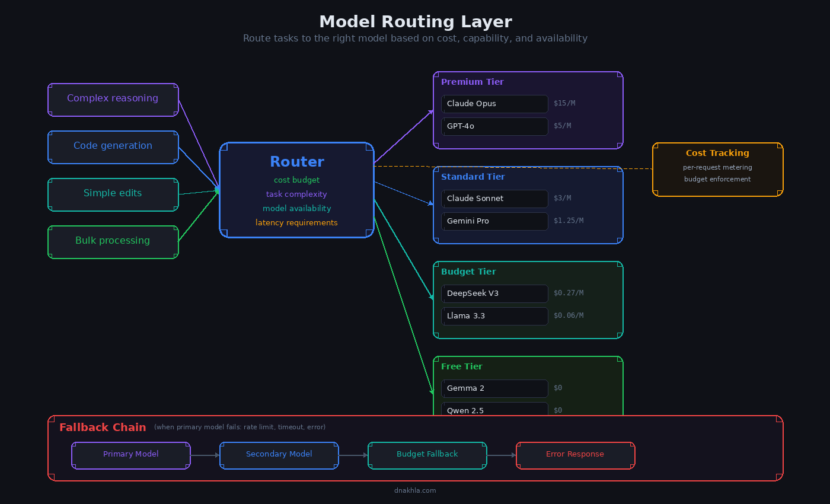Click the Gemma 2 entry in Free Tier
Screen dimensions: 830x504
[x=494, y=388]
